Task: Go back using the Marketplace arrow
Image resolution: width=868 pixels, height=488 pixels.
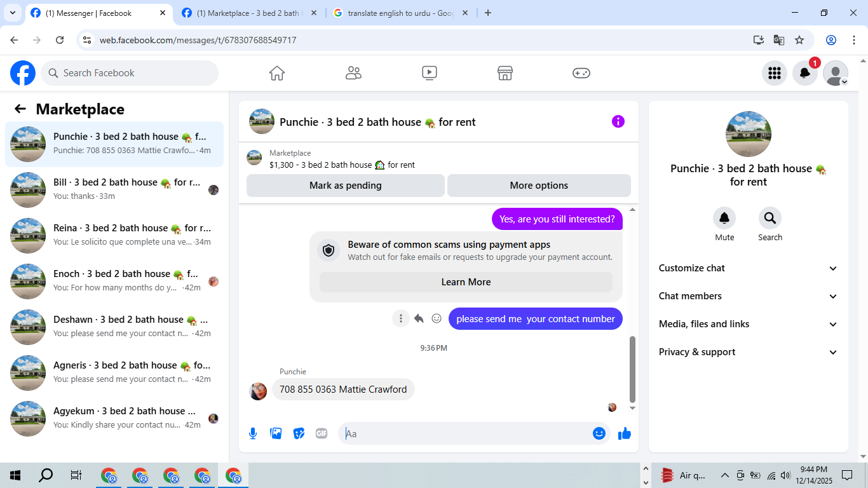Action: [20, 109]
